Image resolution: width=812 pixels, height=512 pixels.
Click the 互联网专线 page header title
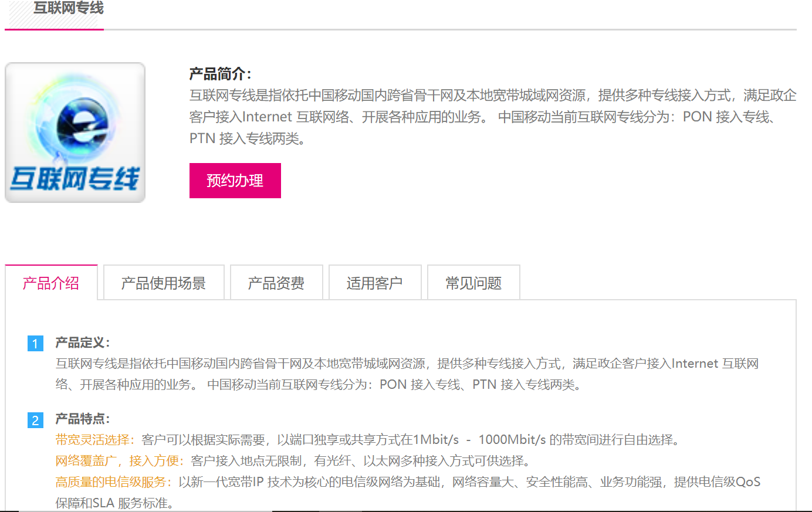click(69, 8)
